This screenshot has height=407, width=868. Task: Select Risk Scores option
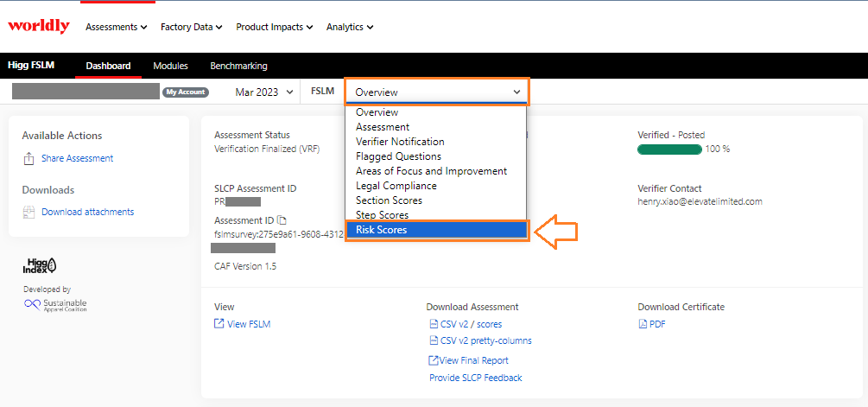(x=436, y=230)
